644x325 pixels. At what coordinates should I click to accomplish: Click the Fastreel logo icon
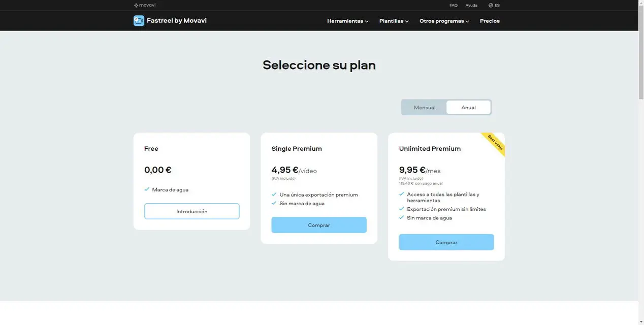[139, 21]
